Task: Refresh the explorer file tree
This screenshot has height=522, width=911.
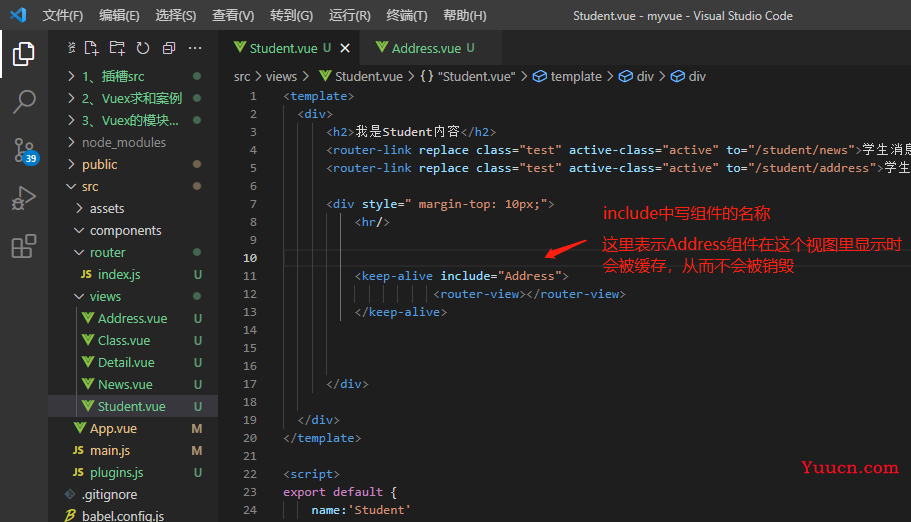Action: tap(143, 48)
